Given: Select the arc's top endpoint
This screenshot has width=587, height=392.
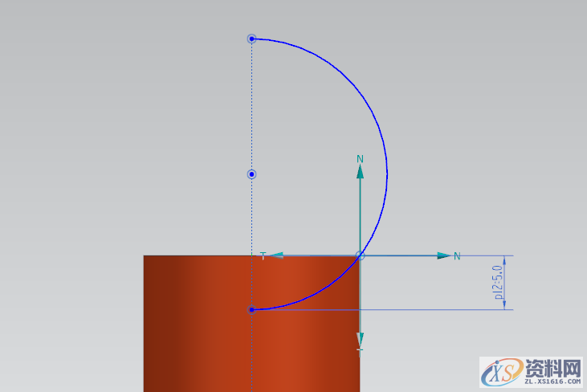Looking at the screenshot, I should (251, 39).
